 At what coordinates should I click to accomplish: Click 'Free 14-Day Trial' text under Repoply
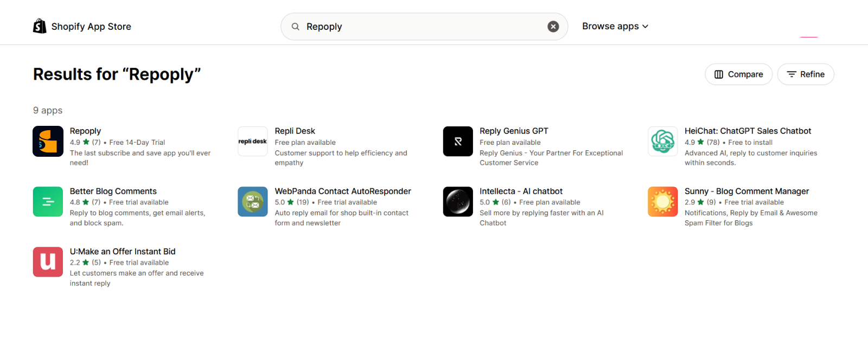pyautogui.click(x=137, y=142)
